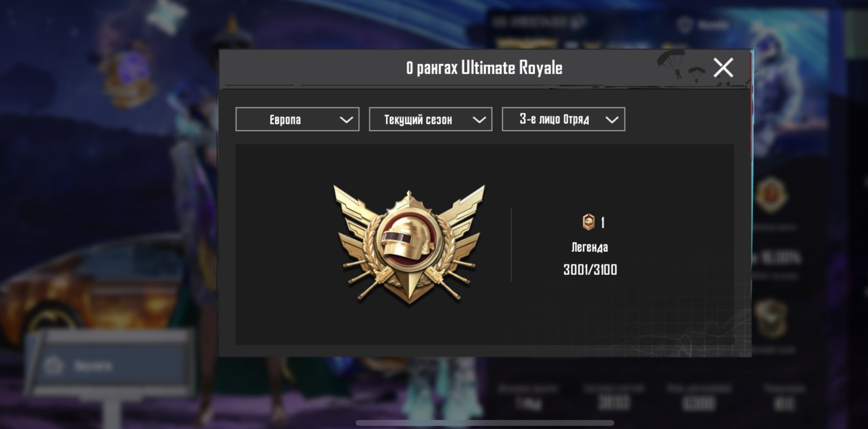Click the small red rank badge icon
The height and width of the screenshot is (429, 868).
588,222
